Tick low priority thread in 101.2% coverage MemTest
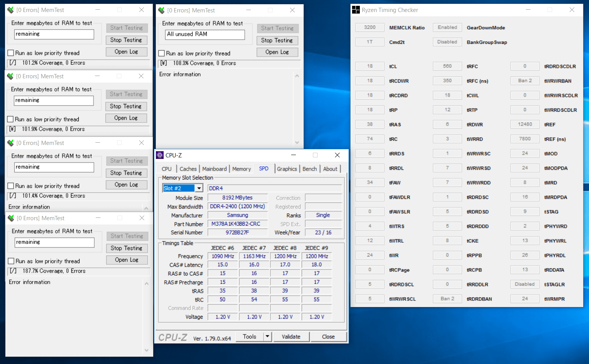This screenshot has width=589, height=364. point(11,53)
